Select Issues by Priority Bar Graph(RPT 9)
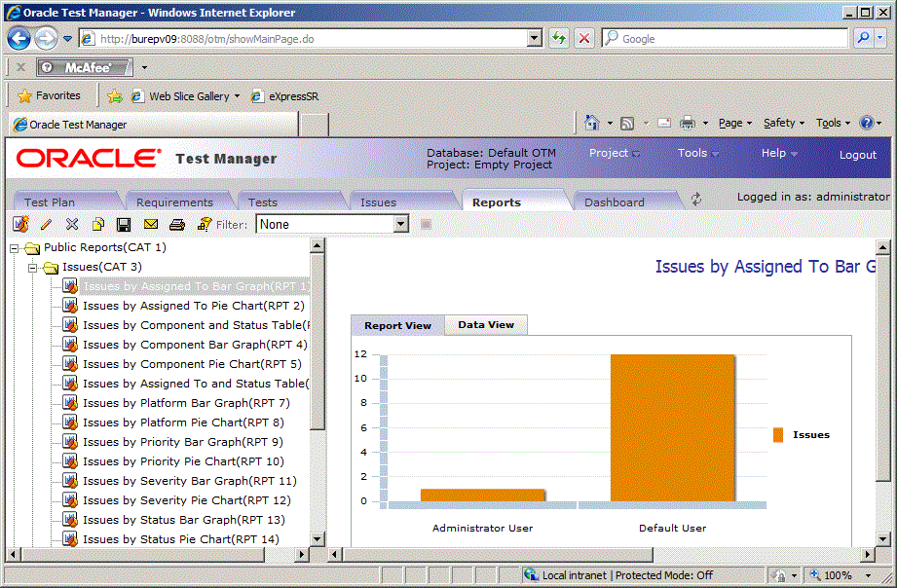Viewport: 897px width, 588px height. tap(183, 442)
